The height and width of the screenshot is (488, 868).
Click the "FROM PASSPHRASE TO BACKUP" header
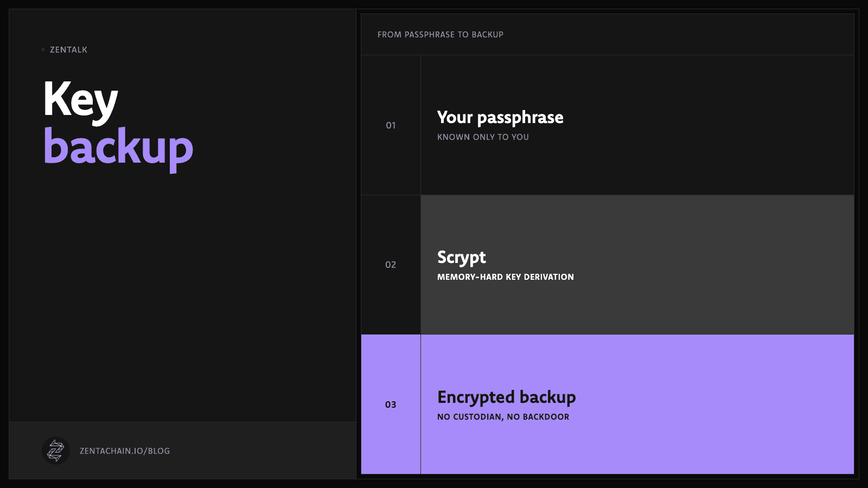(441, 35)
